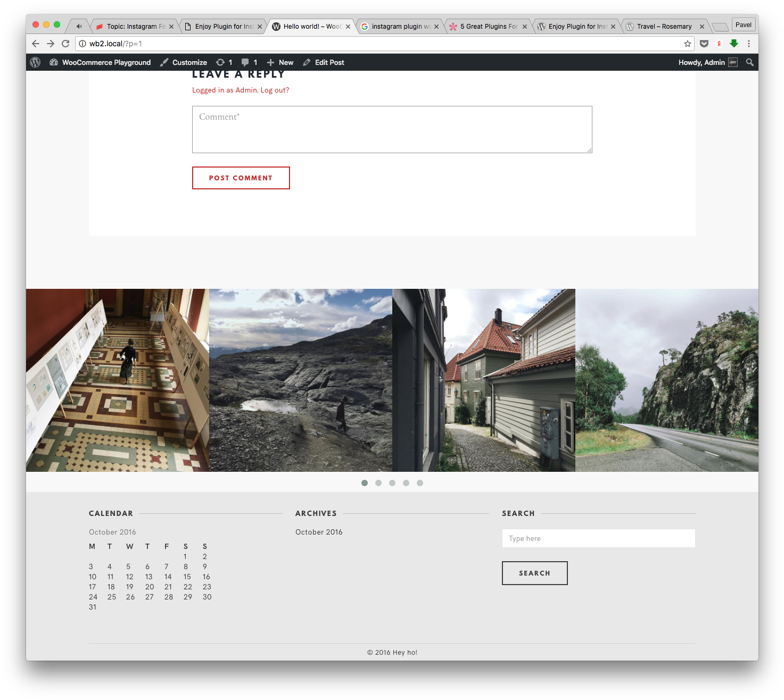Viewport: 784px width, 700px height.
Task: Click the green download arrow extension
Action: click(x=734, y=44)
